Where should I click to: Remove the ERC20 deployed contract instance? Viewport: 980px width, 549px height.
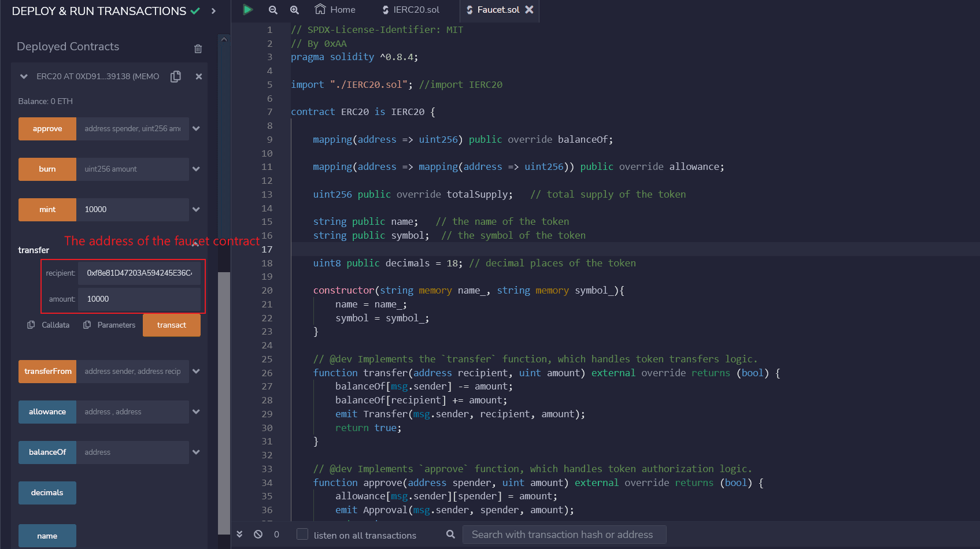(199, 76)
